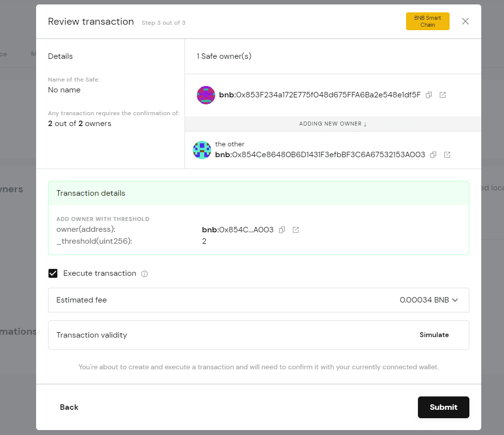The image size is (504, 435).
Task: Click the BNB Smart Chain network badge
Action: (x=427, y=21)
